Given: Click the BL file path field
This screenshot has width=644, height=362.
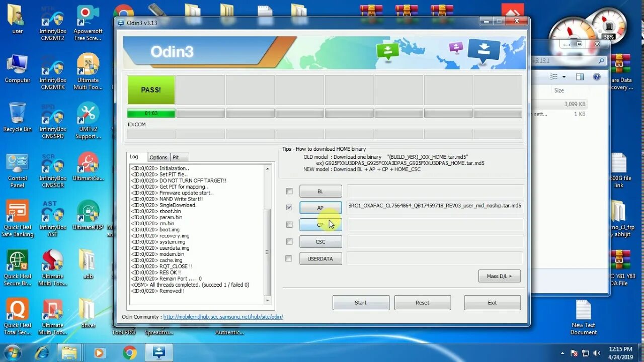Looking at the screenshot, I should (x=435, y=191).
